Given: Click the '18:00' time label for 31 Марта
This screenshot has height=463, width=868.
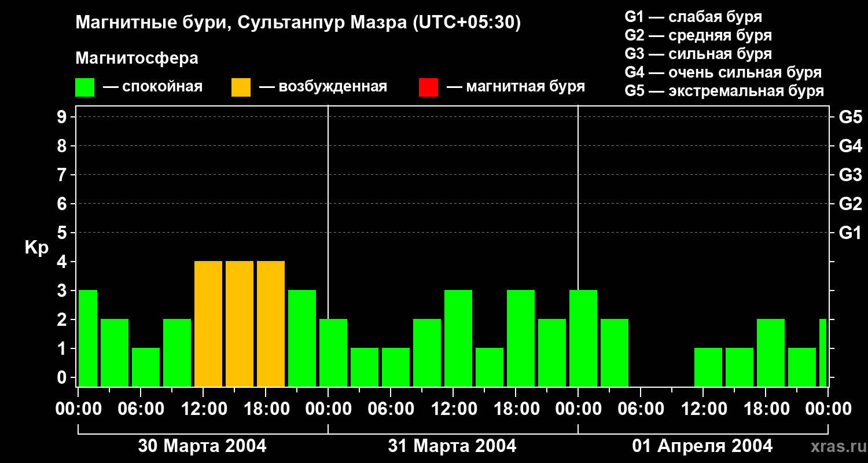Looking at the screenshot, I should tap(516, 409).
